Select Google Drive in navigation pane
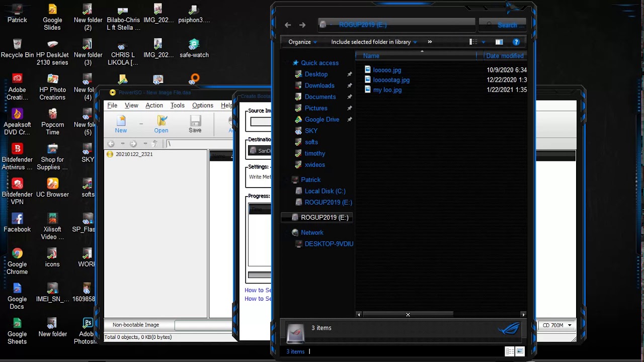 (322, 119)
